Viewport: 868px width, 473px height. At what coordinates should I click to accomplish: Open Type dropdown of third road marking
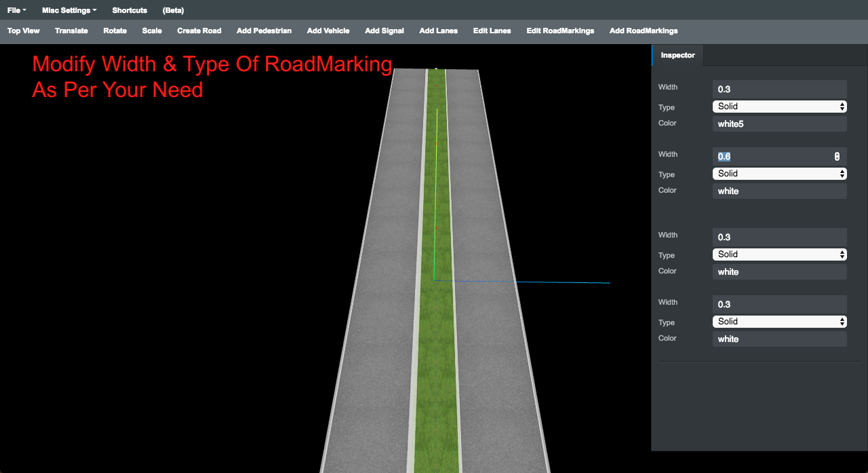[x=780, y=254]
